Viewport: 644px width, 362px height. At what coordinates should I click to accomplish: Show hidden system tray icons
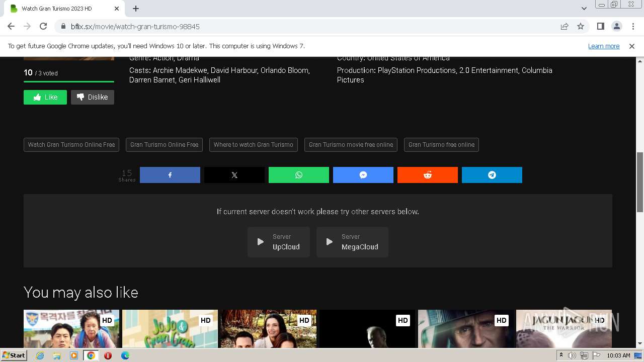tap(561, 355)
